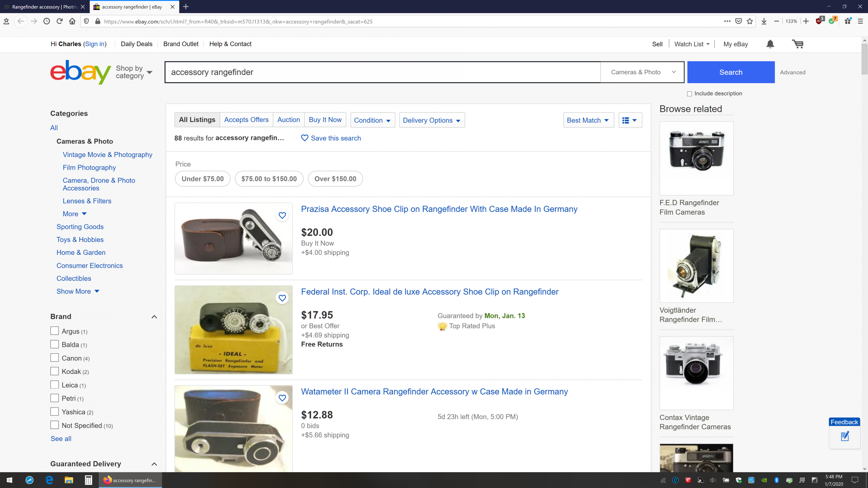Image resolution: width=868 pixels, height=488 pixels.
Task: Select the Buy It Now tab
Action: click(x=325, y=120)
